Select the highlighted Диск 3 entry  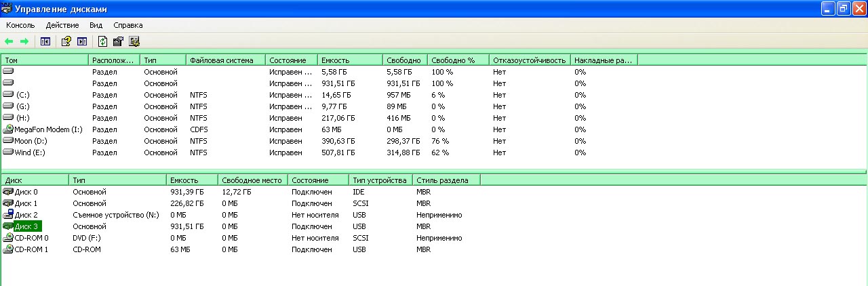coord(26,226)
